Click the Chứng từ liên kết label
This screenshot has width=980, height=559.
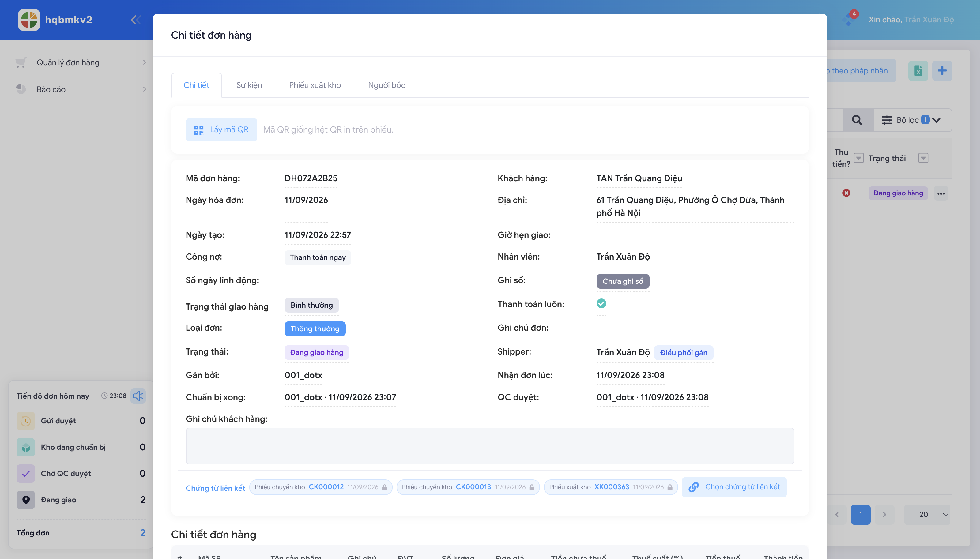coord(215,488)
